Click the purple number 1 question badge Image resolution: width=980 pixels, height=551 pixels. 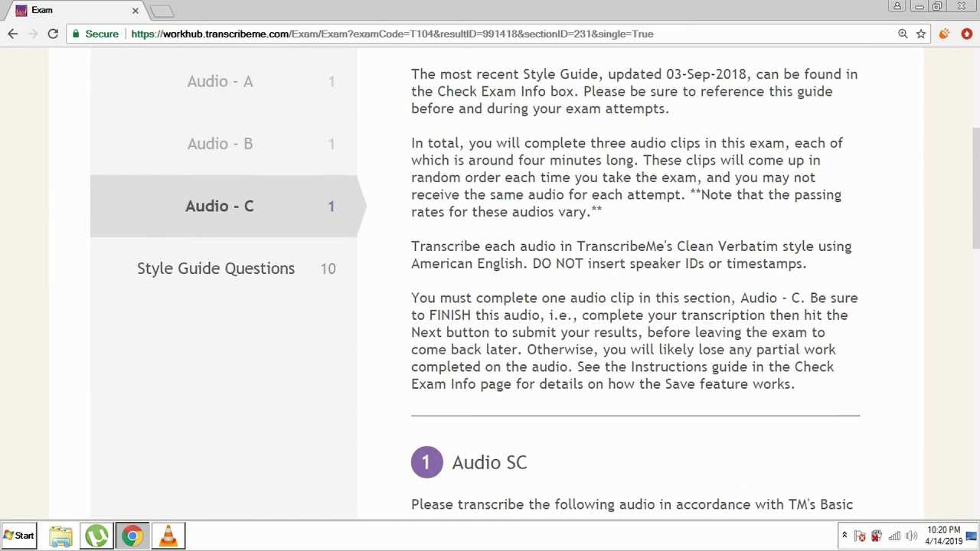[426, 462]
